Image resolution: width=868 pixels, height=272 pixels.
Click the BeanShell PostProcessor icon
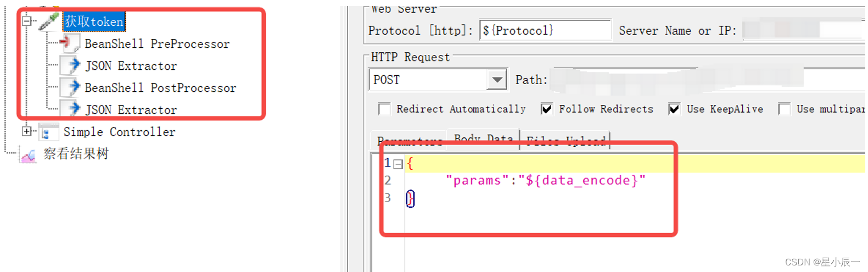pyautogui.click(x=70, y=87)
